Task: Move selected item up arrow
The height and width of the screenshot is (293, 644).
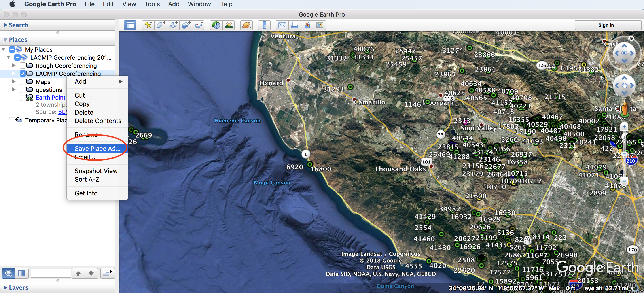Action: click(78, 273)
